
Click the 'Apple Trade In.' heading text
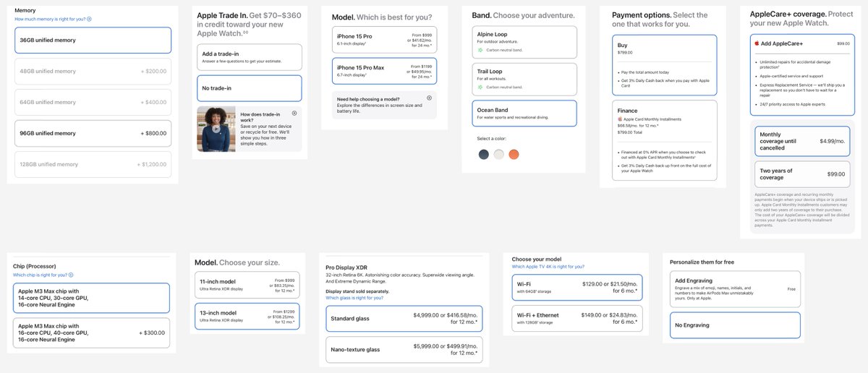coord(223,15)
